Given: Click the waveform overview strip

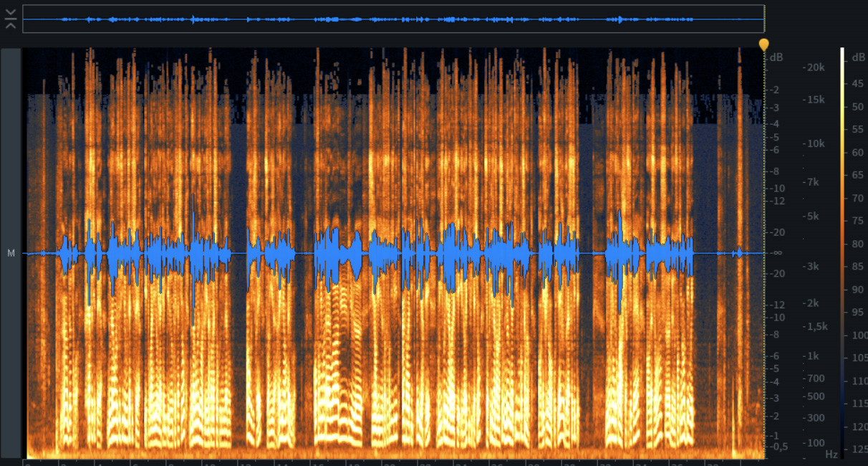Looking at the screenshot, I should point(393,19).
